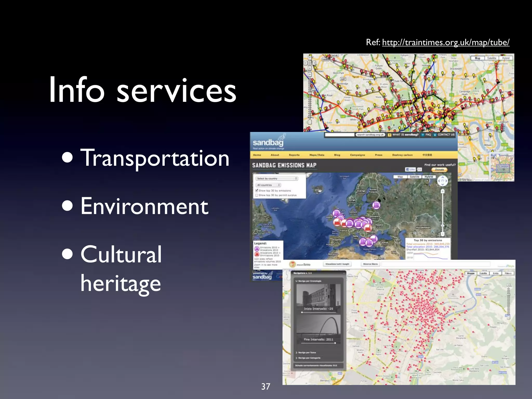Select Map view on the tube map
The height and width of the screenshot is (399, 532).
pos(477,58)
